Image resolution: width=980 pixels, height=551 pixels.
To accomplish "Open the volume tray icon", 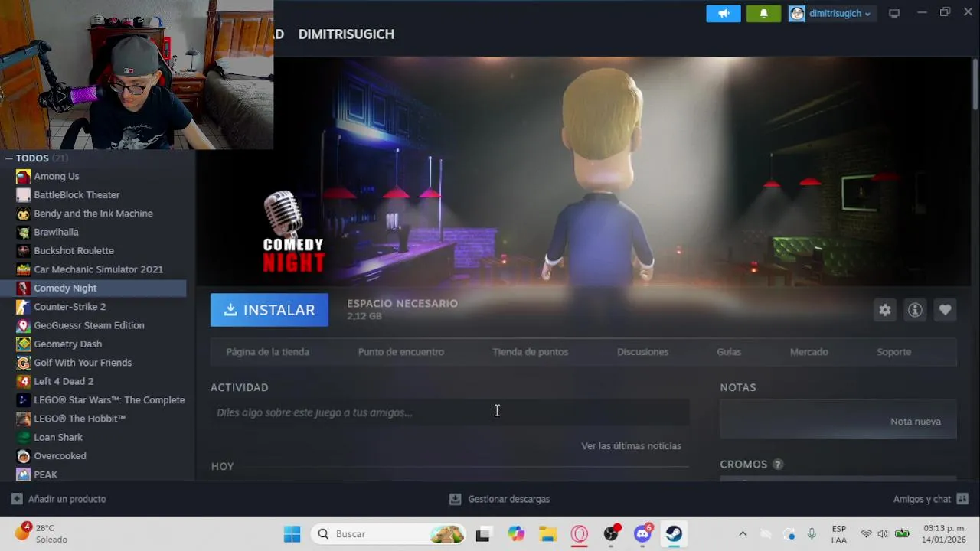I will click(883, 534).
